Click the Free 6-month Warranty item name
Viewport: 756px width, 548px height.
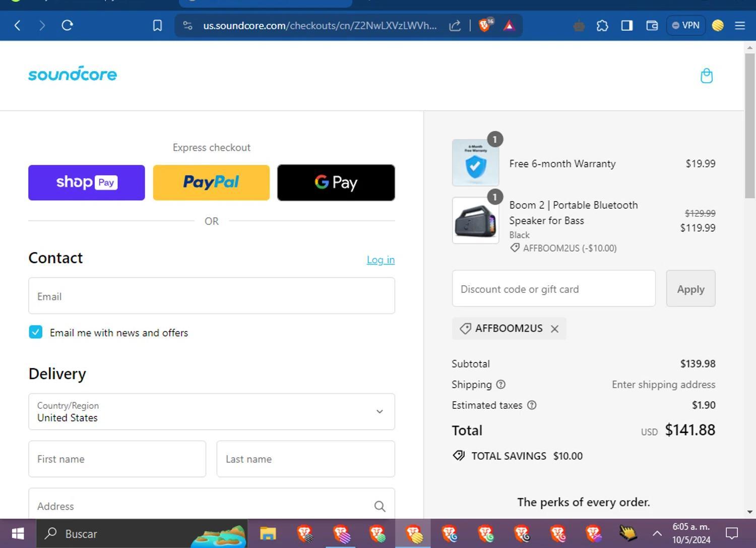point(562,163)
